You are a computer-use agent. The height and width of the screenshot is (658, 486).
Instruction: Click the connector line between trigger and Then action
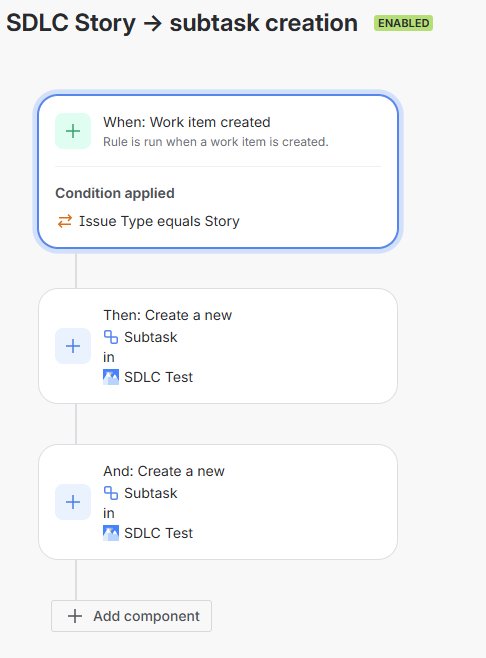click(x=76, y=270)
